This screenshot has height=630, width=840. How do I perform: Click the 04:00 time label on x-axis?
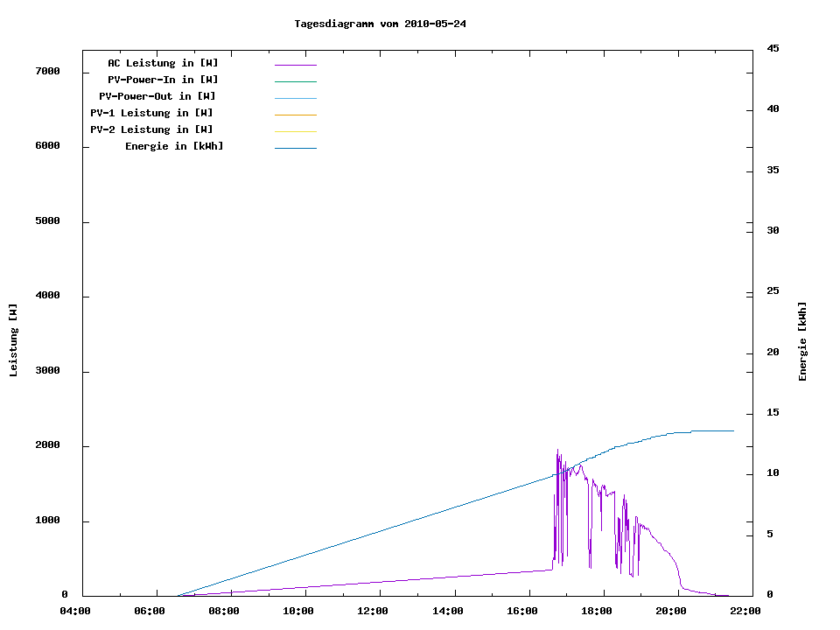75,612
